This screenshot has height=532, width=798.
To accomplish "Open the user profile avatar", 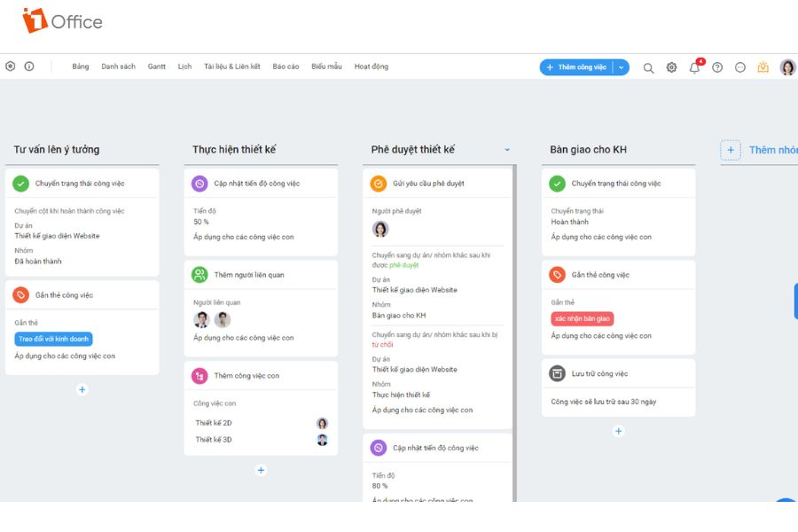I will point(787,67).
